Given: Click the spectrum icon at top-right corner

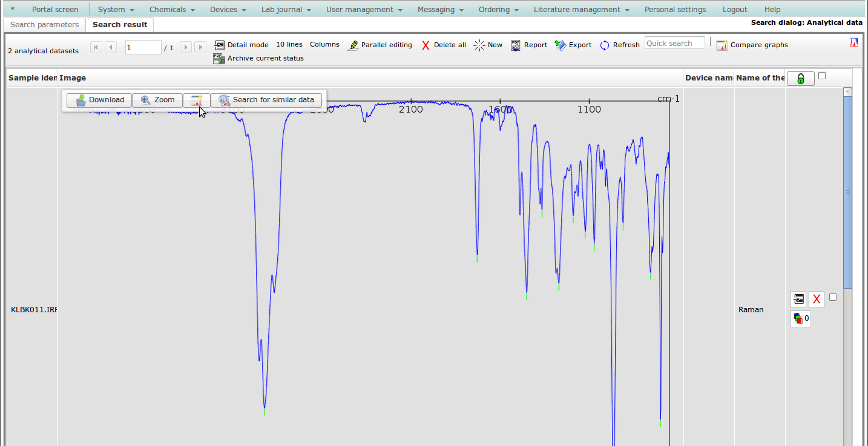Looking at the screenshot, I should (854, 43).
